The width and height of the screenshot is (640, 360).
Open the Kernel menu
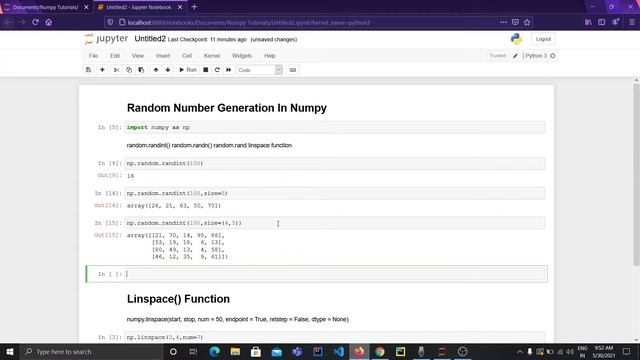(212, 56)
